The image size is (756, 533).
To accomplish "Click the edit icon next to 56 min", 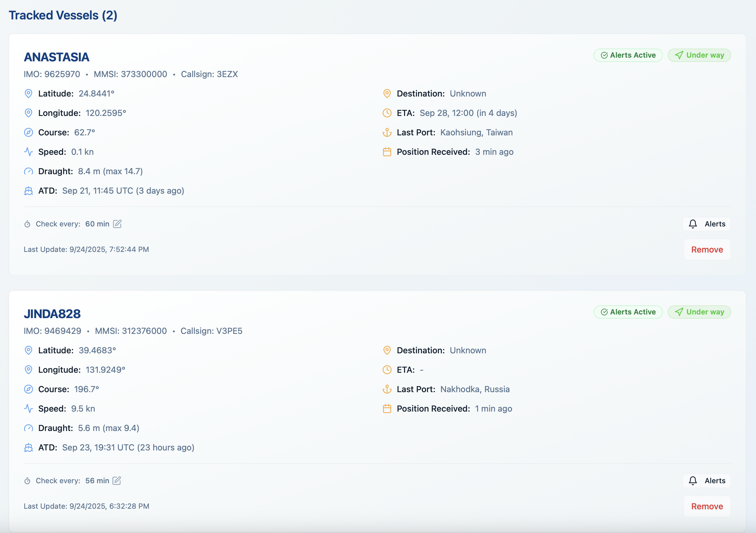I will pos(117,480).
